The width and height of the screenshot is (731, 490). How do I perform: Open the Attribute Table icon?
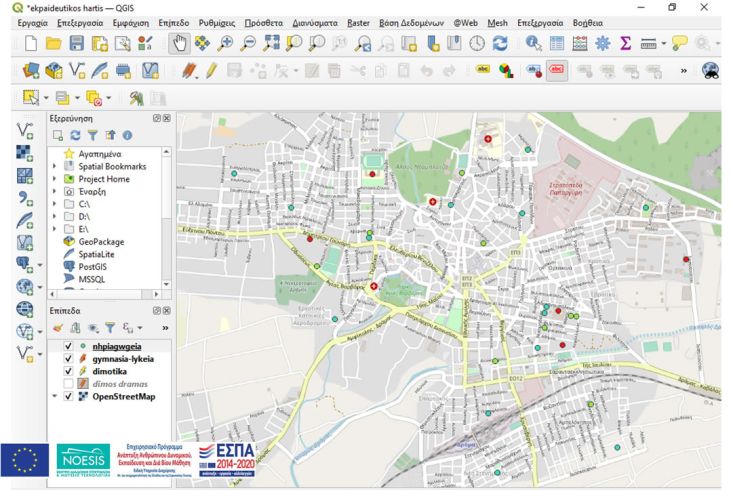556,43
